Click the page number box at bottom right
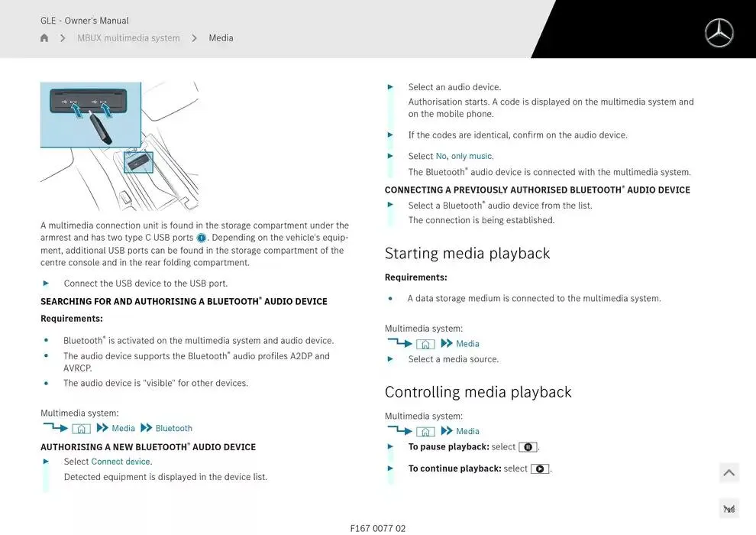 tap(729, 509)
